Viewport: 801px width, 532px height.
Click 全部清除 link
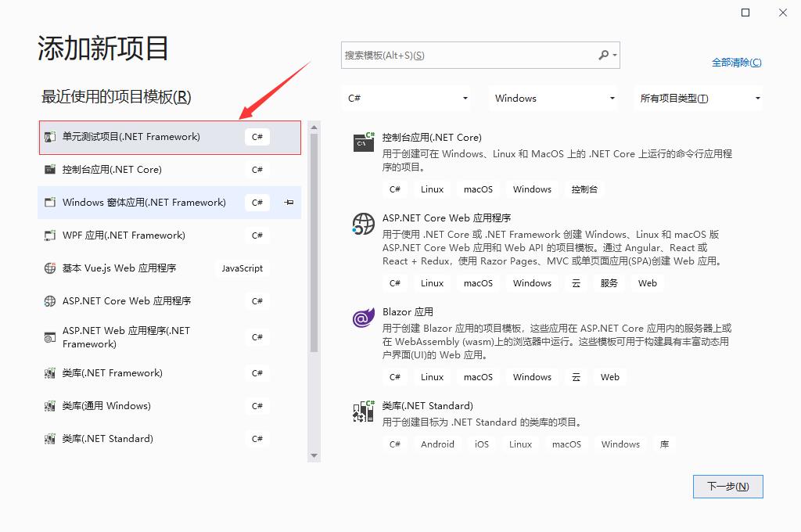(736, 63)
